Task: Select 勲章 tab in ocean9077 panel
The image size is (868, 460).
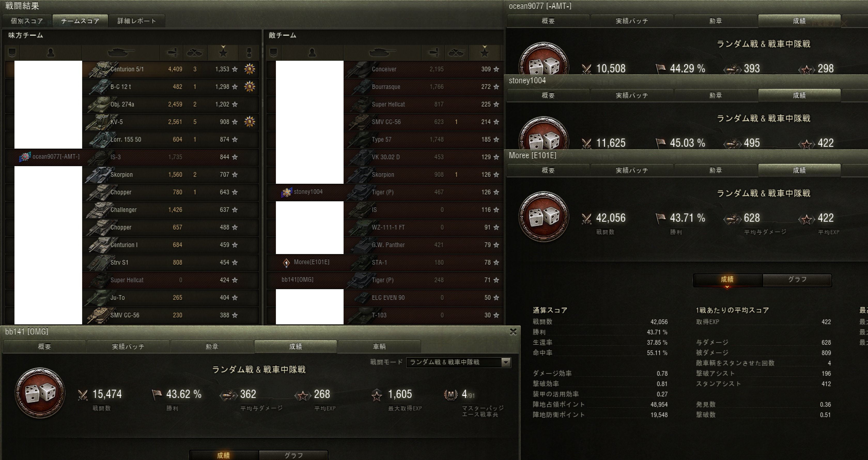Action: coord(716,21)
